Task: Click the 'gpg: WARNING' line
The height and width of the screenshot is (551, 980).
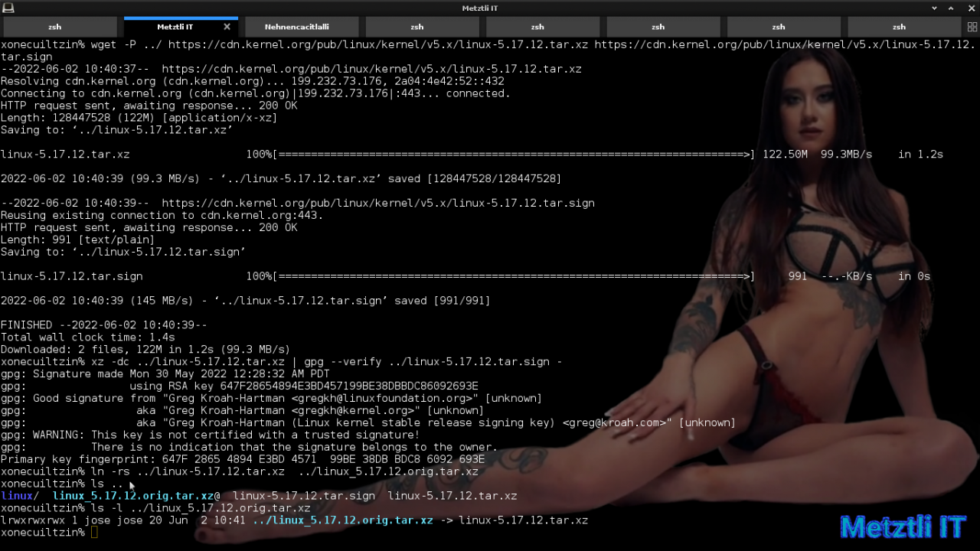Action: coord(211,435)
